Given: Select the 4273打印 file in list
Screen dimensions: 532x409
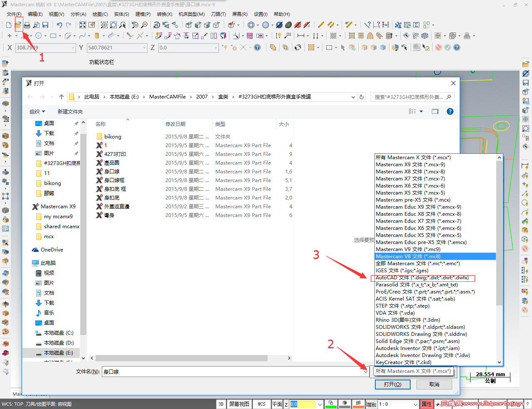Looking at the screenshot, I should (115, 154).
